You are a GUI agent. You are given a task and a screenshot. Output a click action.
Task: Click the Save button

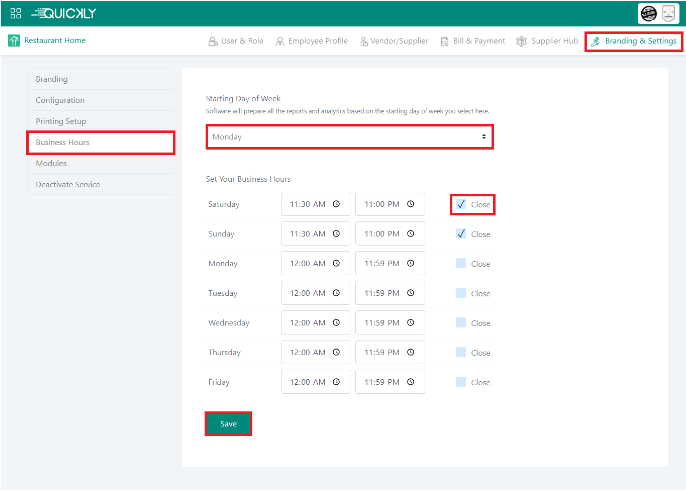tap(228, 424)
